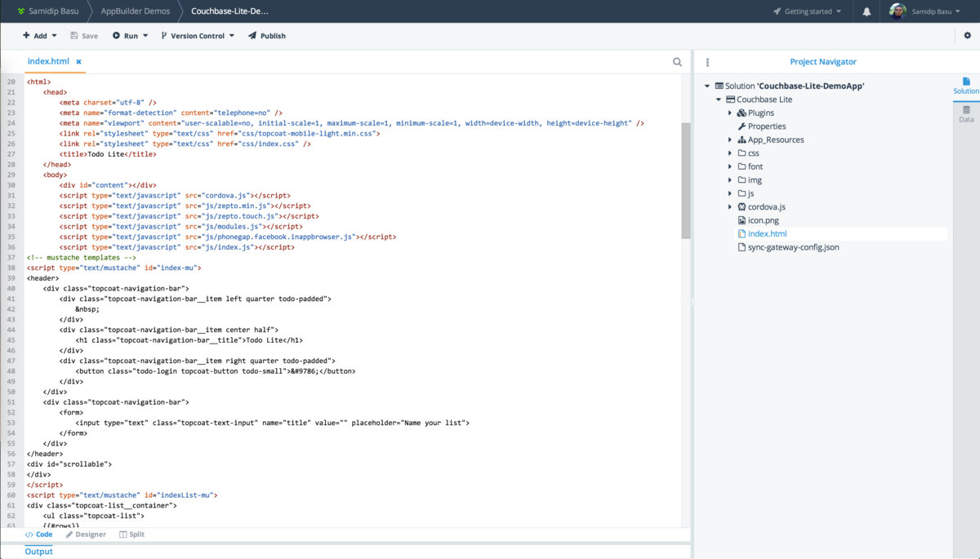Go to AppBuilder Demos breadcrumb
This screenshot has height=559, width=980.
[136, 11]
